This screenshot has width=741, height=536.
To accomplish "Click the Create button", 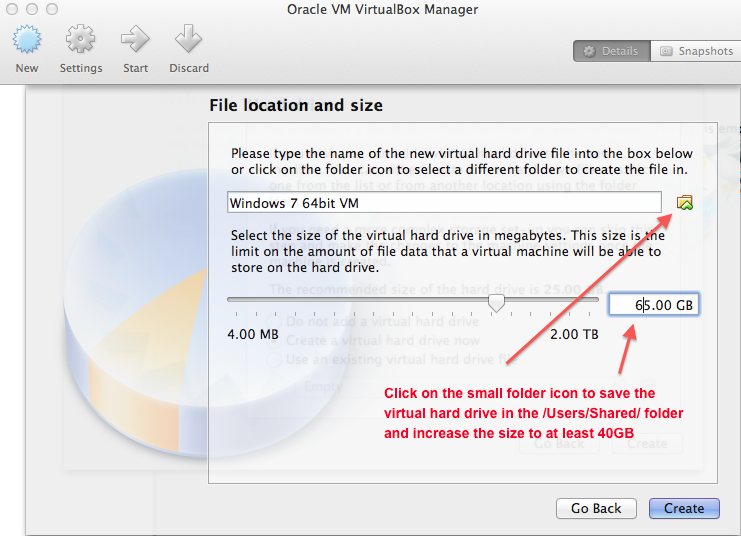I will [x=684, y=508].
